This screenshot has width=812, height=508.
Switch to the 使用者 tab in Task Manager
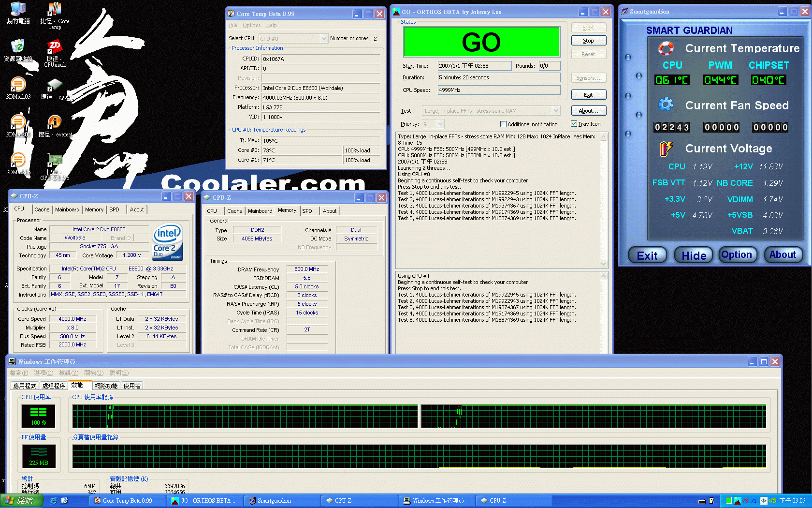(x=132, y=386)
